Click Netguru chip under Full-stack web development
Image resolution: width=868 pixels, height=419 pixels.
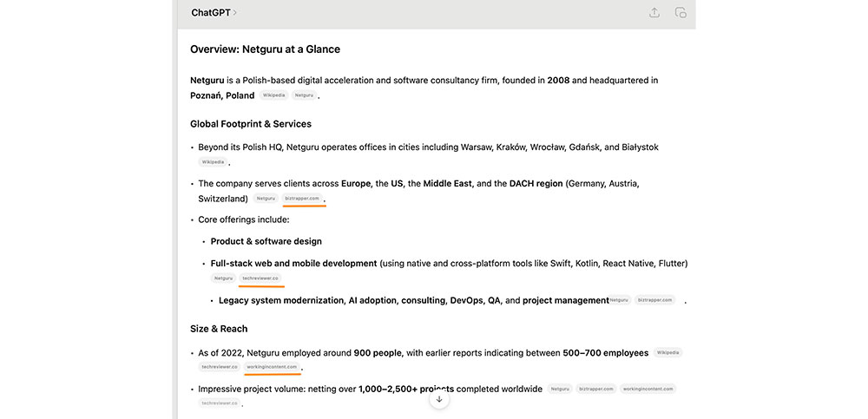tap(224, 278)
